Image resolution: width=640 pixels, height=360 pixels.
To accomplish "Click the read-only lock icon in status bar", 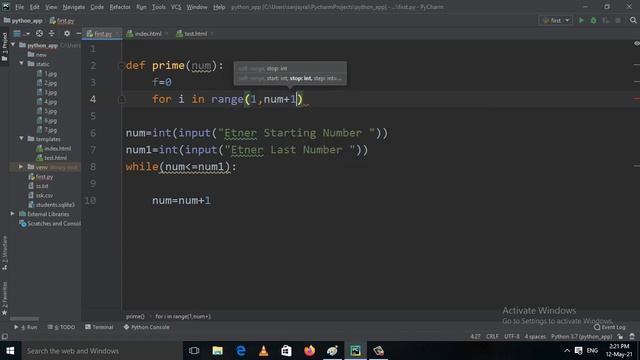I will click(x=620, y=337).
